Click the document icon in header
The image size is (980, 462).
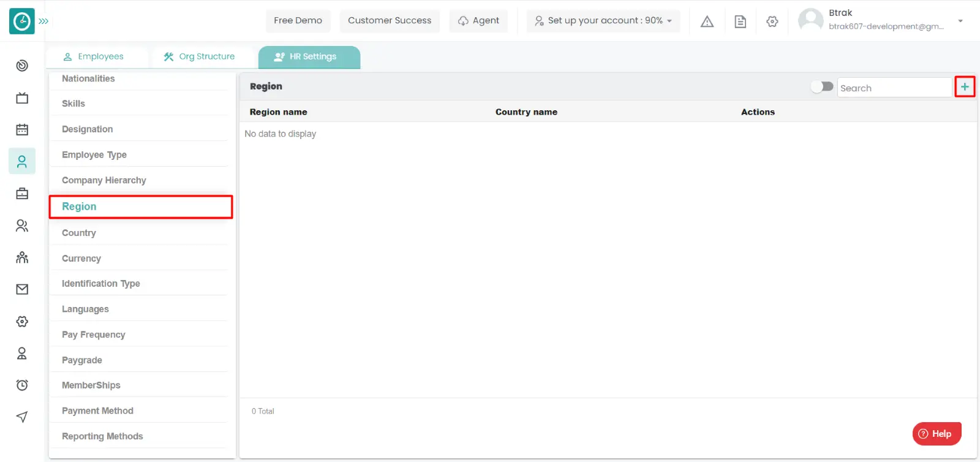coord(740,21)
